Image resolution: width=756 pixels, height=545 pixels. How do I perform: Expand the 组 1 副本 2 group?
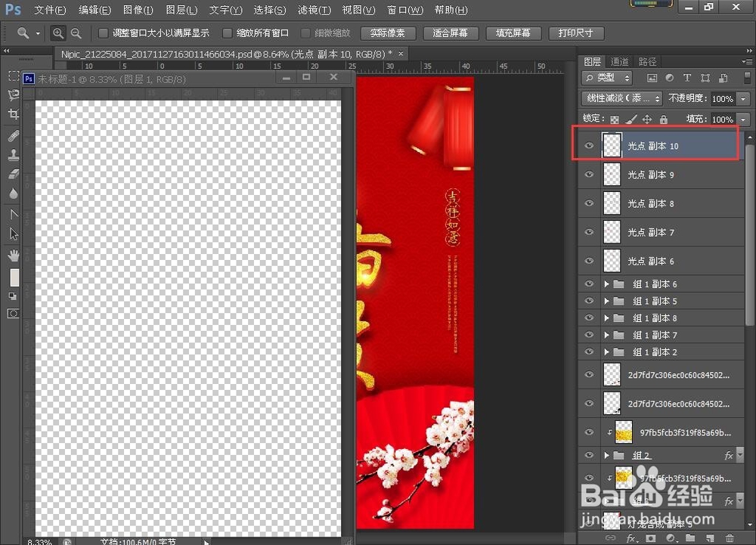click(x=606, y=352)
